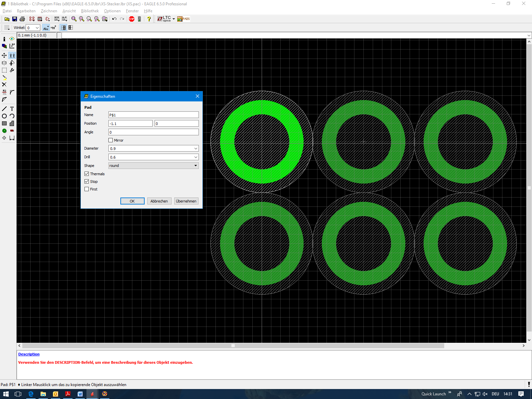This screenshot has height=399, width=532.
Task: Open the command line history dropdown
Action: [x=529, y=35]
